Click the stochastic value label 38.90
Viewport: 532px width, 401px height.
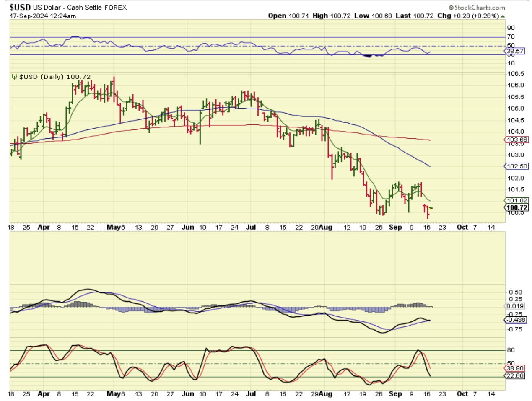(x=515, y=369)
